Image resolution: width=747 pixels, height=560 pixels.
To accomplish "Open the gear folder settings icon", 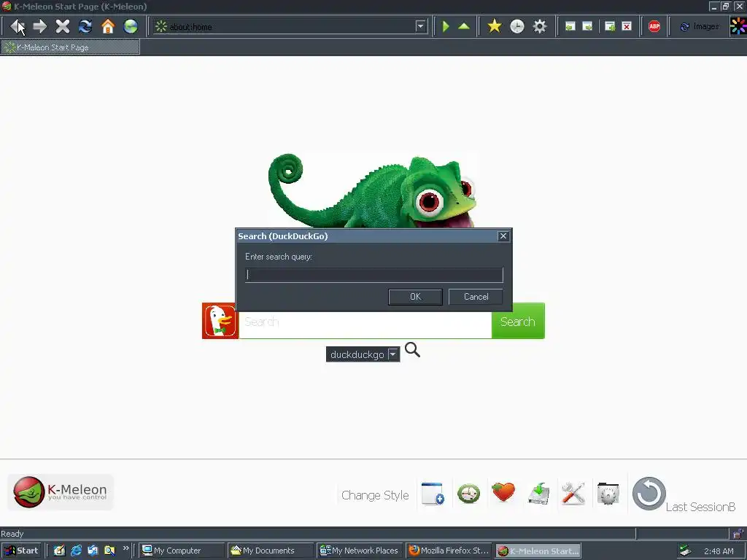I will point(608,494).
